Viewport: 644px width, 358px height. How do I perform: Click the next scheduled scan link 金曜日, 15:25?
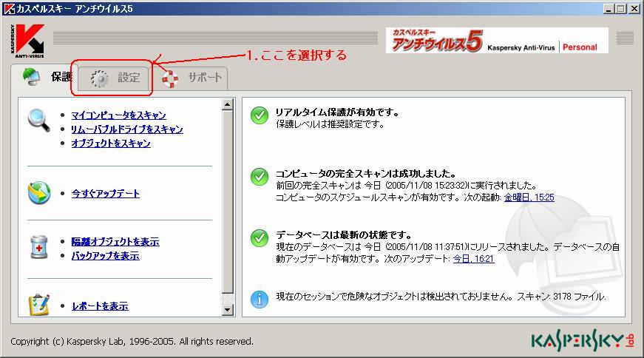(529, 197)
